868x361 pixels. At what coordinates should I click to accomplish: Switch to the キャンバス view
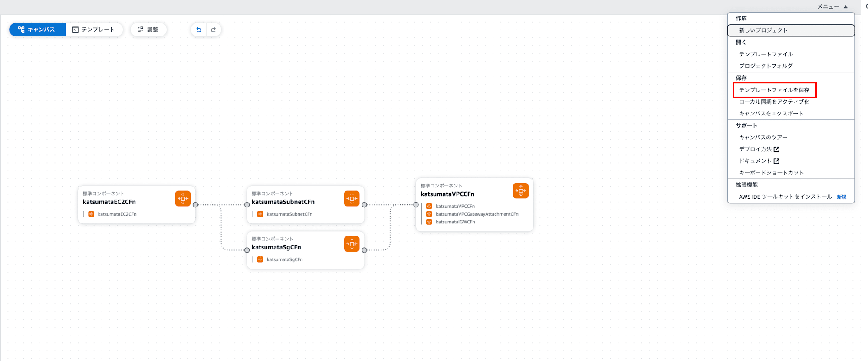(x=37, y=30)
